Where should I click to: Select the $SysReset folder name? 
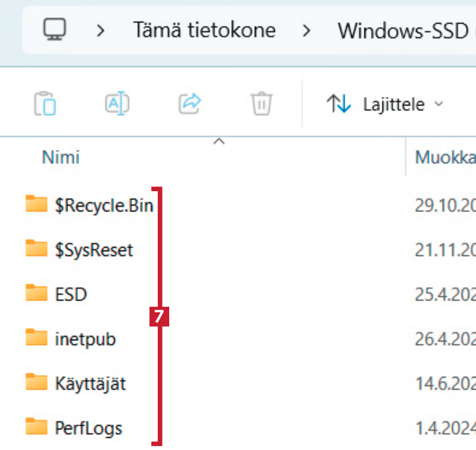pyautogui.click(x=94, y=249)
